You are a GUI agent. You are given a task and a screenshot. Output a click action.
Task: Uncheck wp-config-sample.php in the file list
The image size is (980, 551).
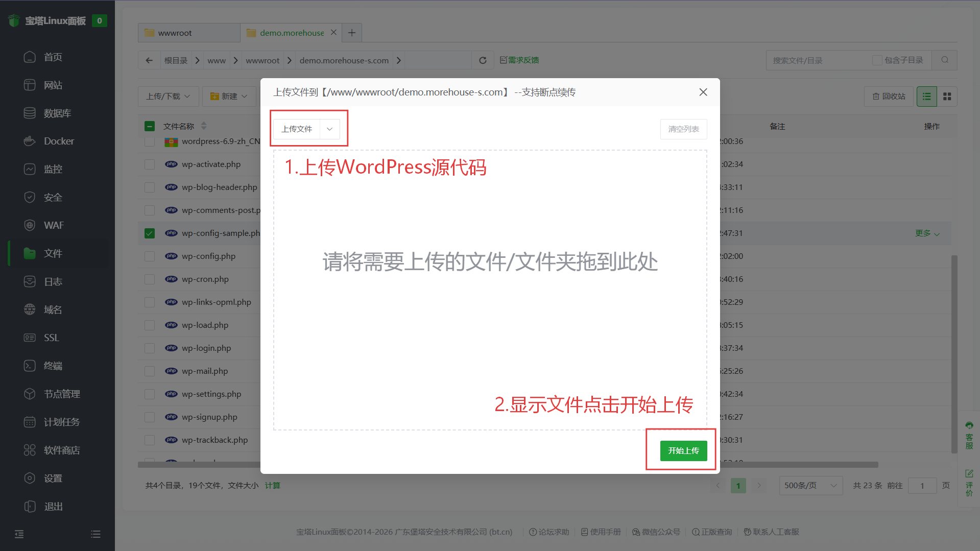tap(149, 233)
